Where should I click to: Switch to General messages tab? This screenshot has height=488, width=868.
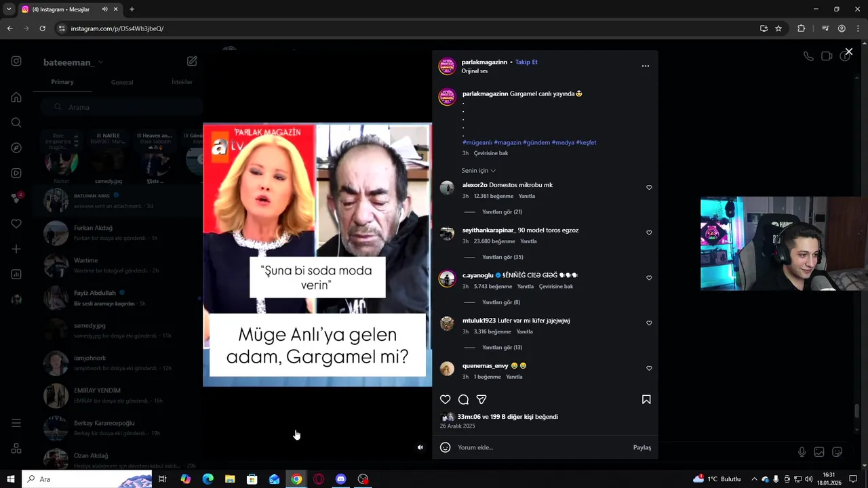(122, 82)
